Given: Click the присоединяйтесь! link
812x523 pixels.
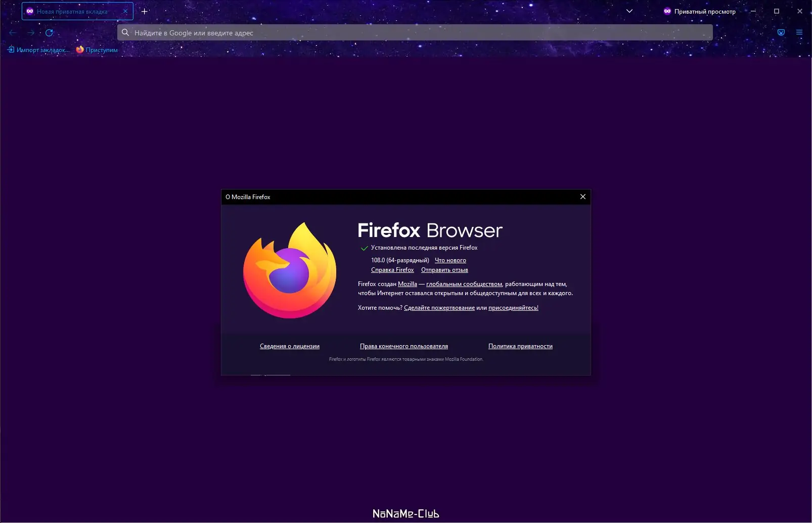Looking at the screenshot, I should (513, 308).
